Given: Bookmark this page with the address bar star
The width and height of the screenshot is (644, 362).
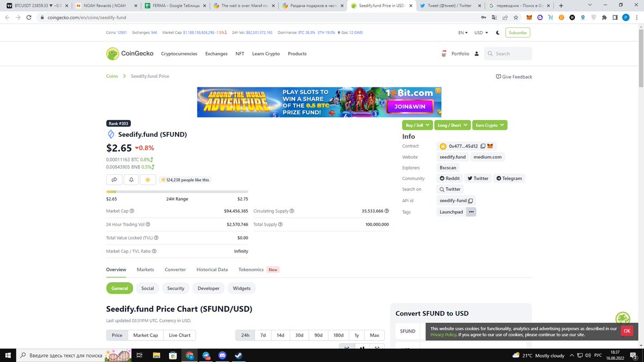Looking at the screenshot, I should 516,17.
